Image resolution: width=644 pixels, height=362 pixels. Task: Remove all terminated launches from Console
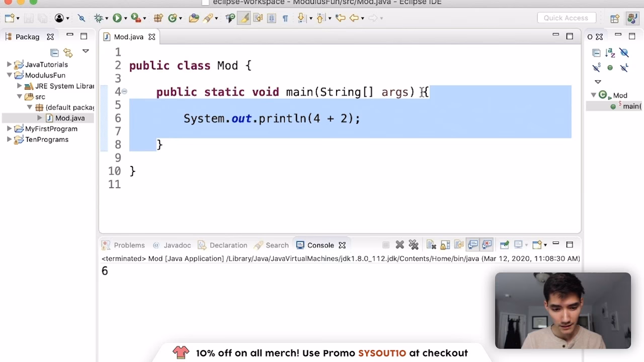tap(414, 244)
